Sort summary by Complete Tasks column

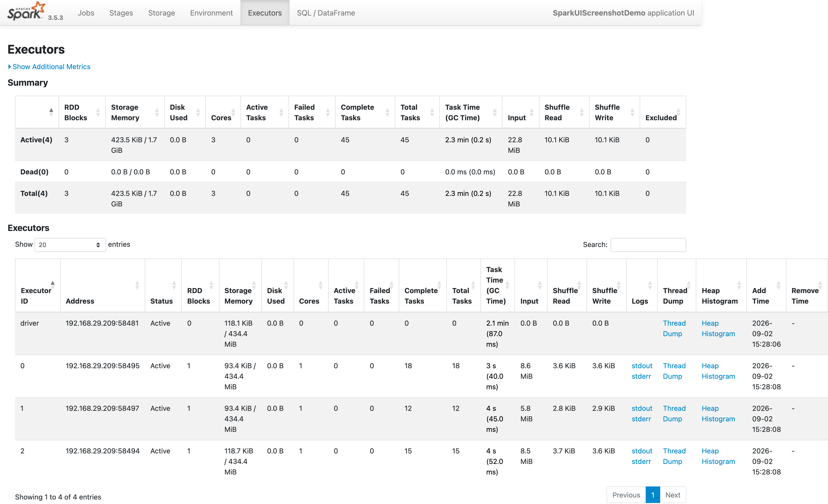point(365,112)
